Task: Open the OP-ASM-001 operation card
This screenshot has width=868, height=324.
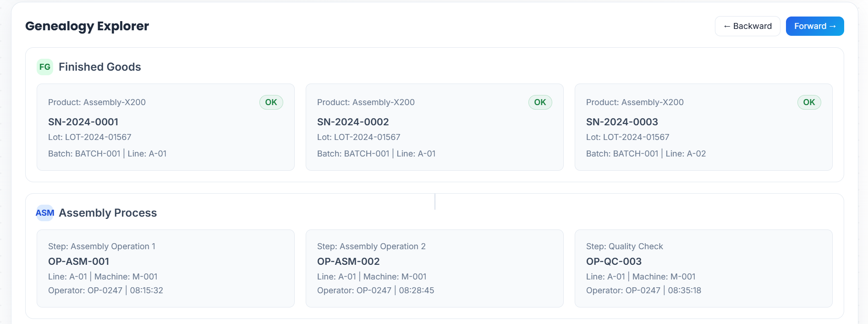Action: coord(165,268)
